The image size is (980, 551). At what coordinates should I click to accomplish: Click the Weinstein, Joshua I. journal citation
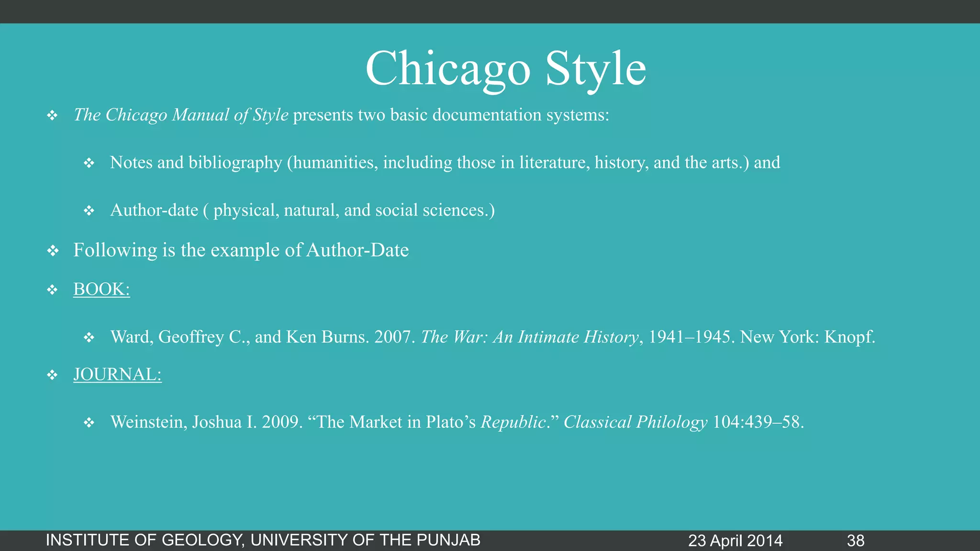coord(457,422)
